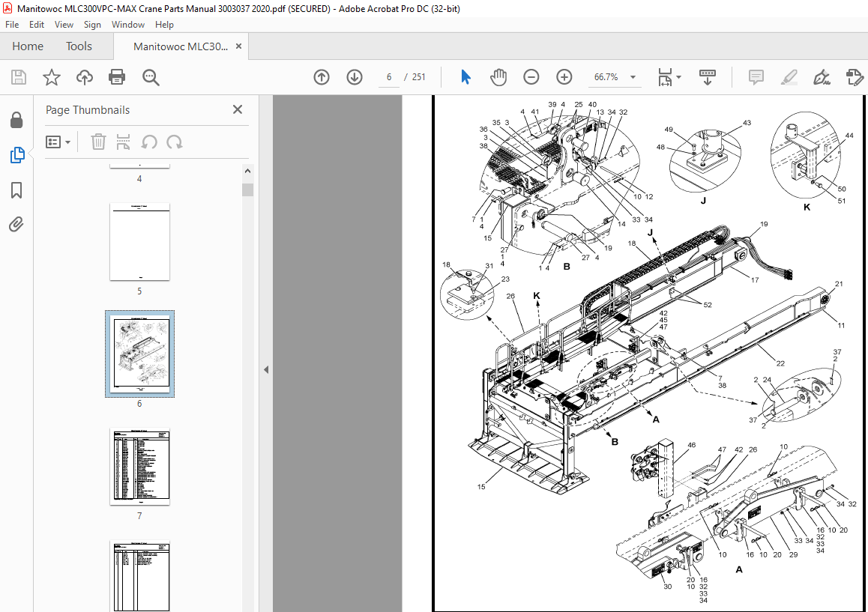Go to previous page arrow

point(322,77)
